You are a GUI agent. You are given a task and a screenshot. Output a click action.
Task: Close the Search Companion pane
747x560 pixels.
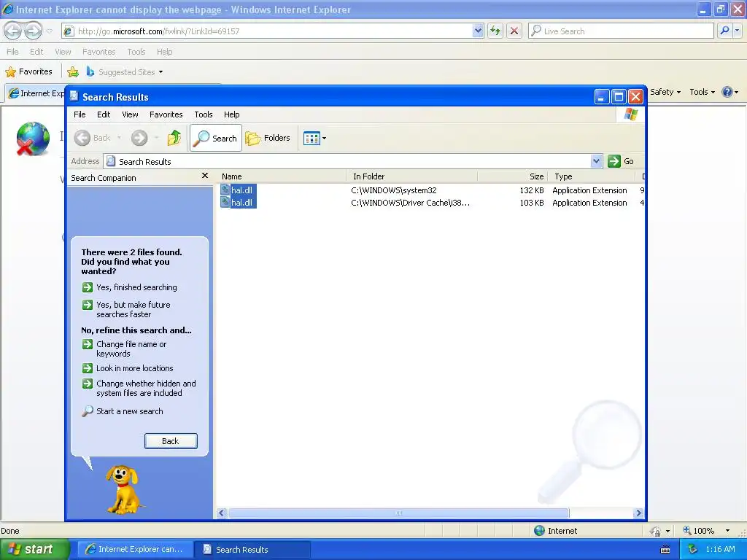click(205, 176)
